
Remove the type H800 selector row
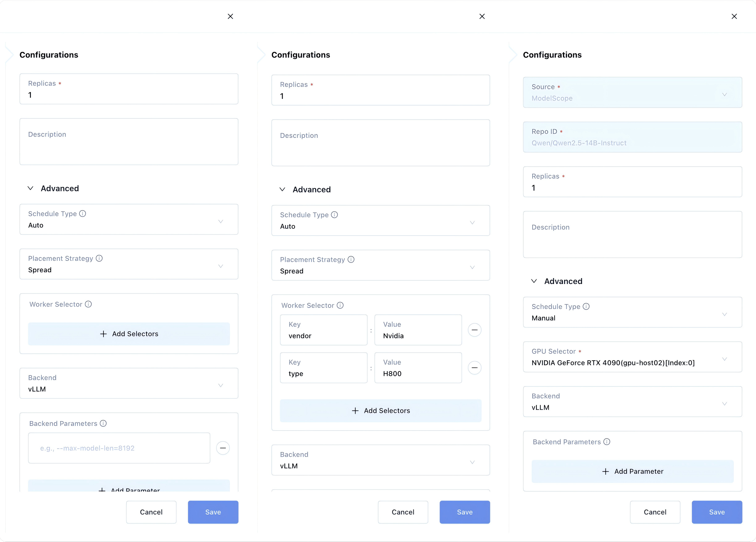click(474, 368)
